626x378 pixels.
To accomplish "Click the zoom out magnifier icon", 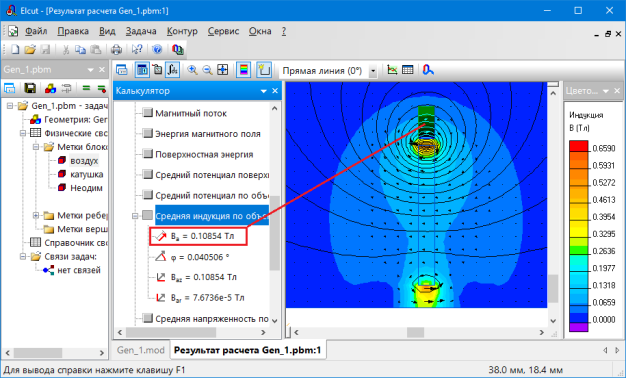I will tap(207, 70).
